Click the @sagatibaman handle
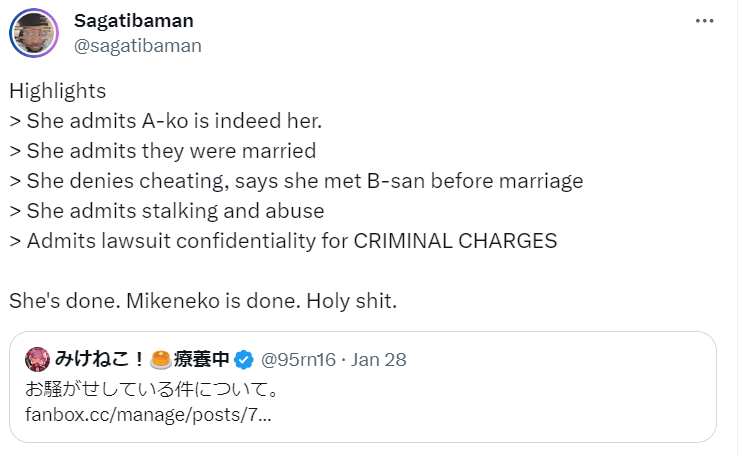 click(x=138, y=46)
